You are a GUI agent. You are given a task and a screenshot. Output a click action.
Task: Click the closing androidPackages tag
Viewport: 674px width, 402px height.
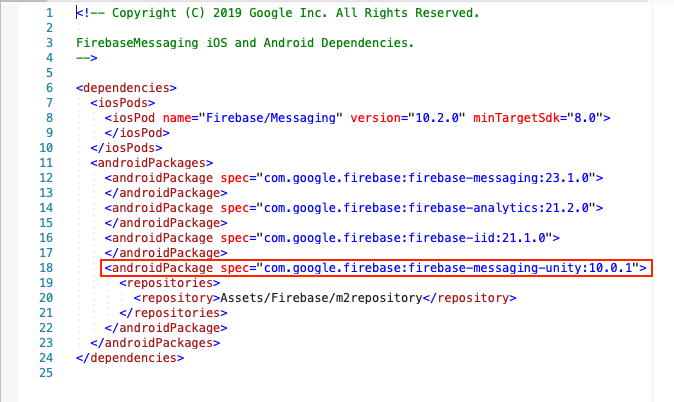pos(155,343)
